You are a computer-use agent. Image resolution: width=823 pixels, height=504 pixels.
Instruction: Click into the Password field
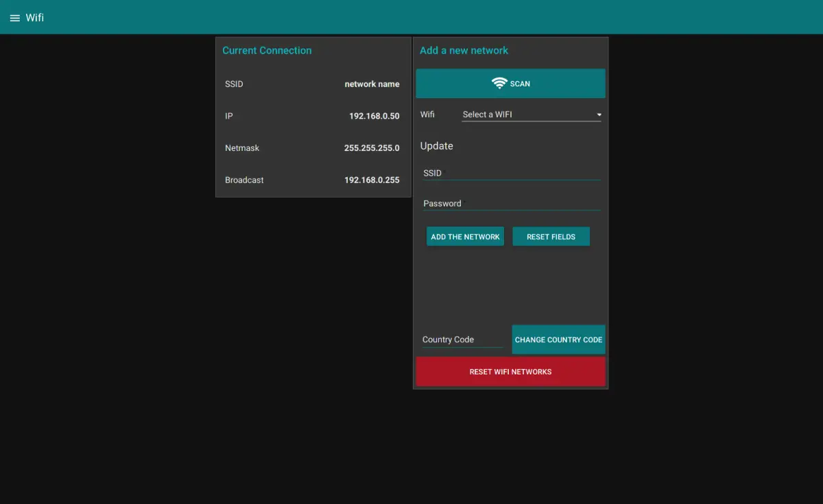point(511,204)
